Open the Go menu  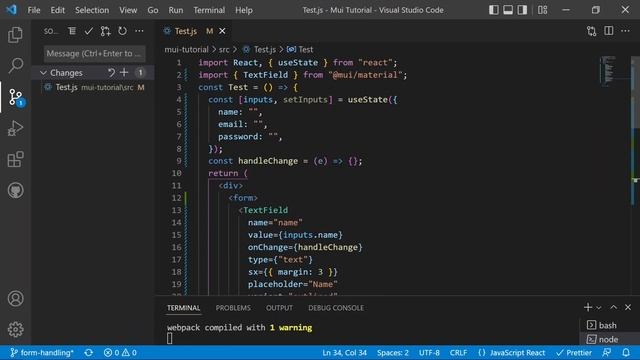click(153, 10)
